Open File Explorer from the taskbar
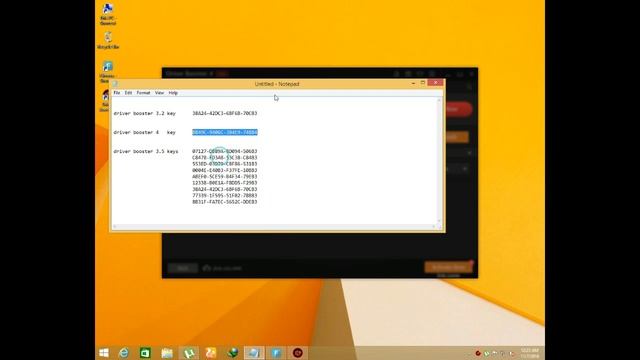 (167, 353)
